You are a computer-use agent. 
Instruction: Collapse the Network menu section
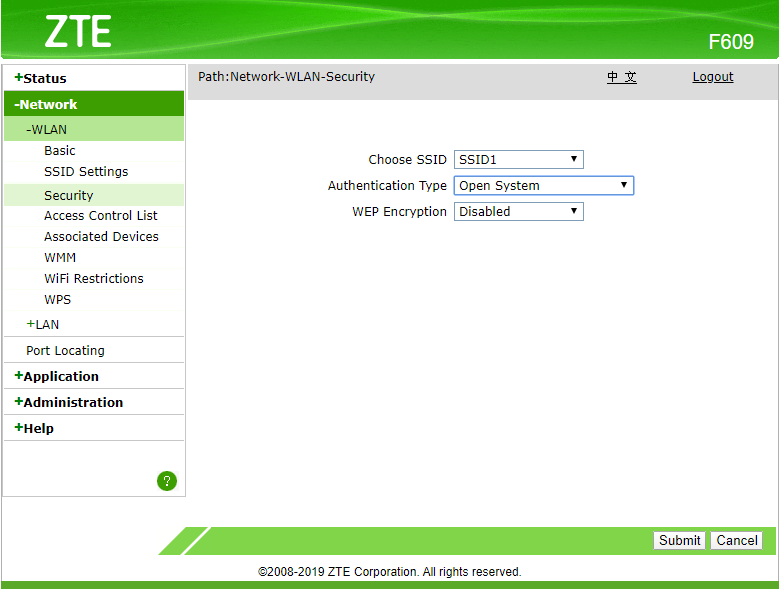coord(94,104)
